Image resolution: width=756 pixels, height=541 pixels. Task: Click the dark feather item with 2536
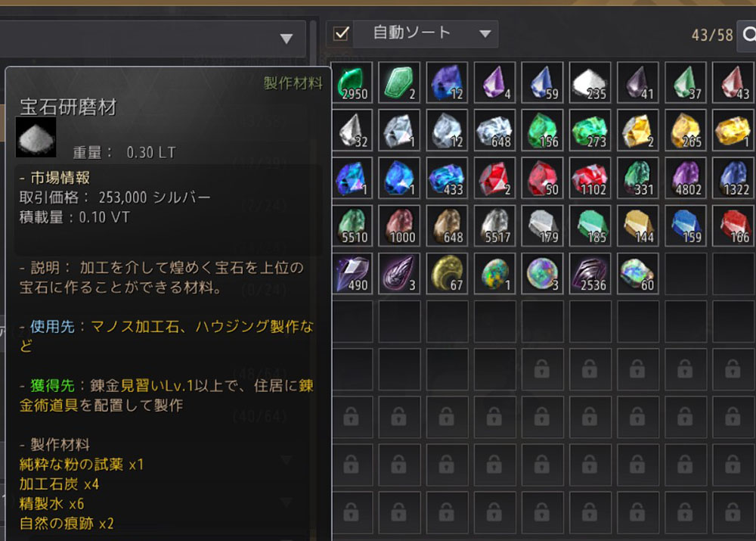click(590, 274)
